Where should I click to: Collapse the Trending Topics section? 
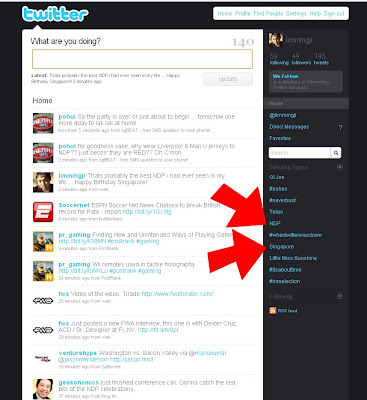[x=340, y=167]
